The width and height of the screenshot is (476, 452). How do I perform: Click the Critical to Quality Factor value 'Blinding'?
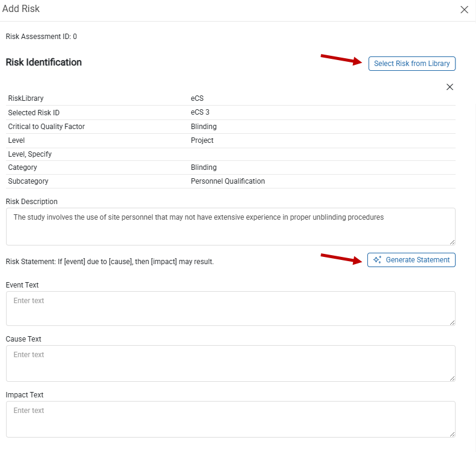pos(203,127)
